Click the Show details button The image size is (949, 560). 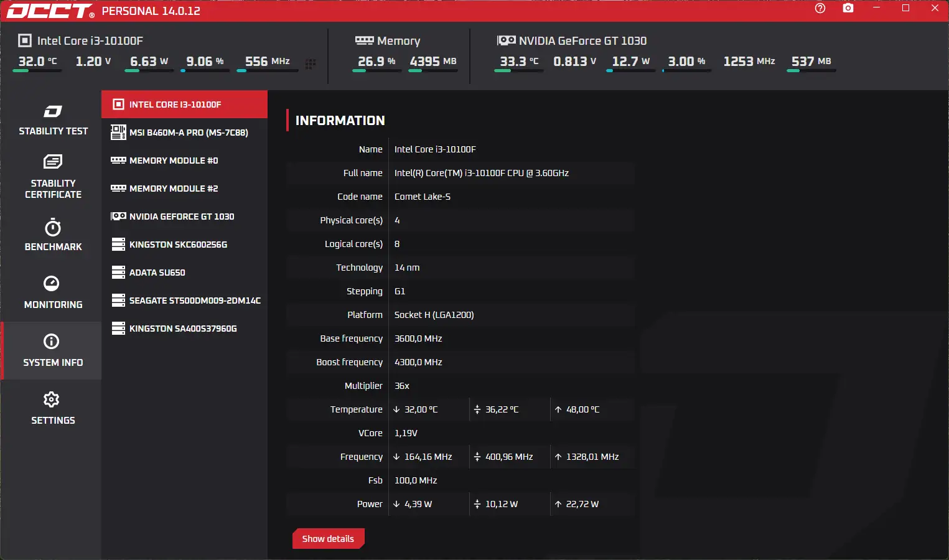pos(328,539)
